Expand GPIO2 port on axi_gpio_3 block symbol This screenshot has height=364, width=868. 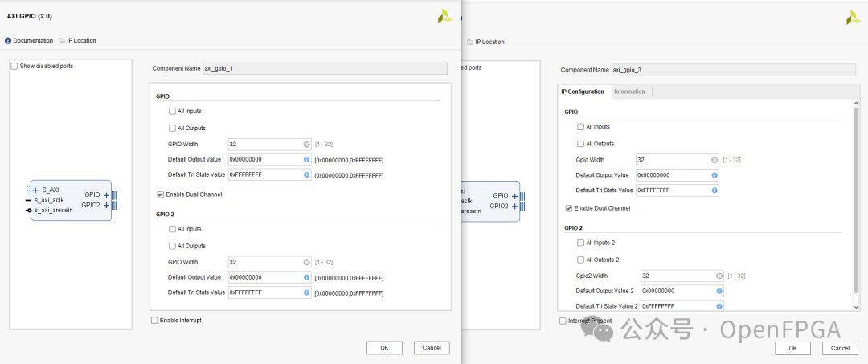[x=515, y=206]
